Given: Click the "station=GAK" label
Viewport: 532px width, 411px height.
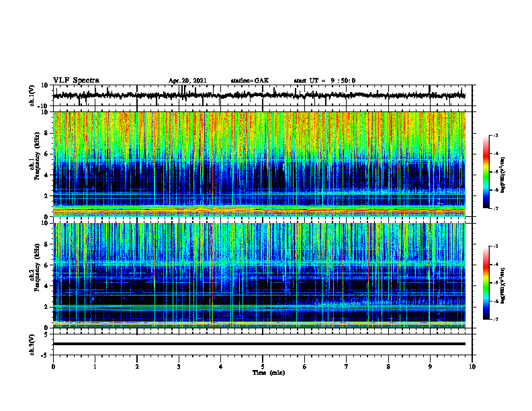Looking at the screenshot, I should (x=250, y=81).
